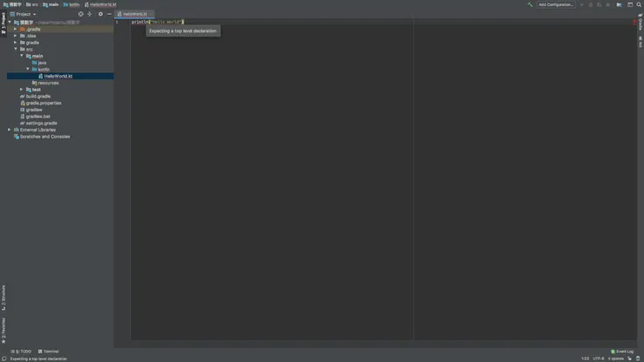This screenshot has width=644, height=362.
Task: Select gradlew.bat file in tree
Action: pyautogui.click(x=37, y=117)
